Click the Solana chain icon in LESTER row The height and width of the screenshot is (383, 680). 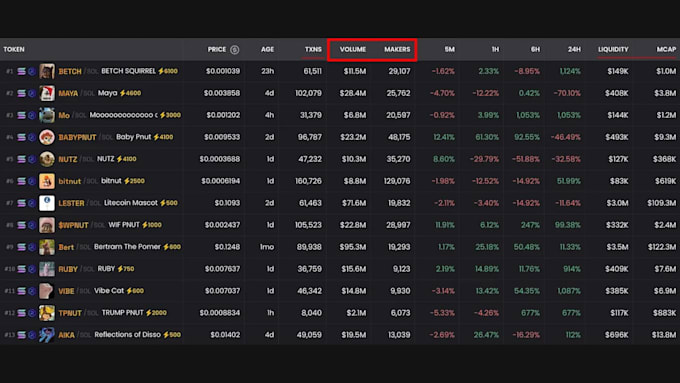21,203
